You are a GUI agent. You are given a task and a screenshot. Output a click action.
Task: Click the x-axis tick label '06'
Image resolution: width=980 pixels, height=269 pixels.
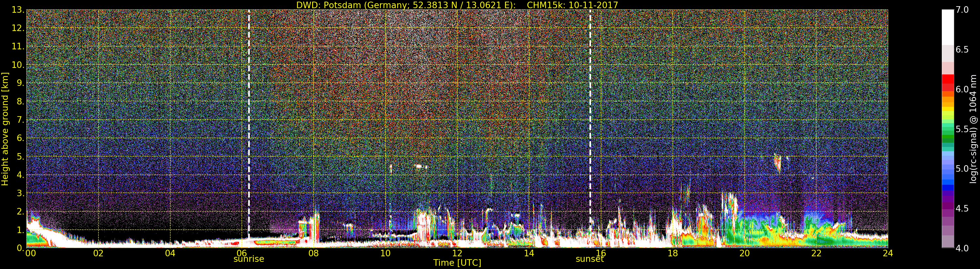coord(242,253)
